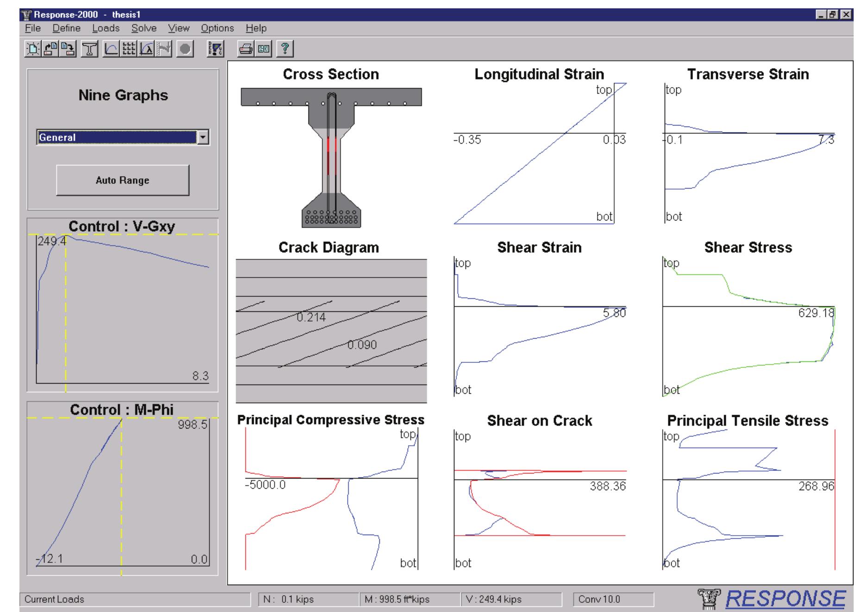Click the 388.36 shear on crack value
This screenshot has width=868, height=612.
pos(608,486)
